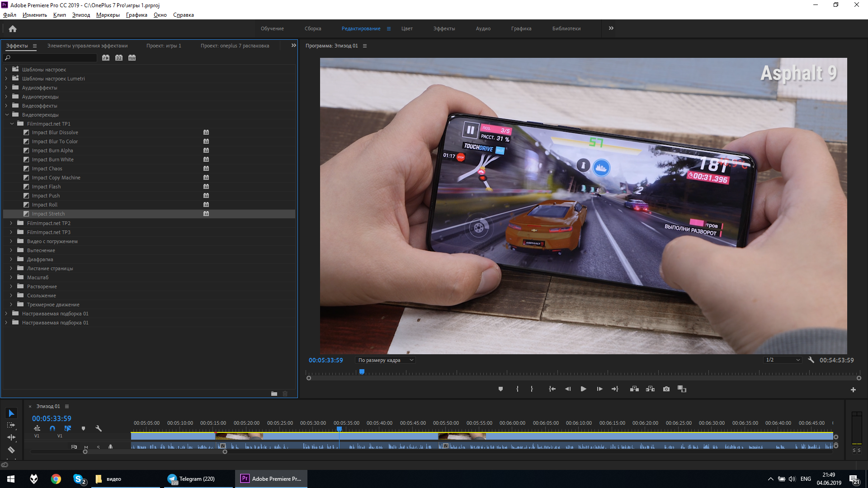Viewport: 868px width, 488px height.
Task: Toggle V1 track targeting
Action: tap(60, 436)
